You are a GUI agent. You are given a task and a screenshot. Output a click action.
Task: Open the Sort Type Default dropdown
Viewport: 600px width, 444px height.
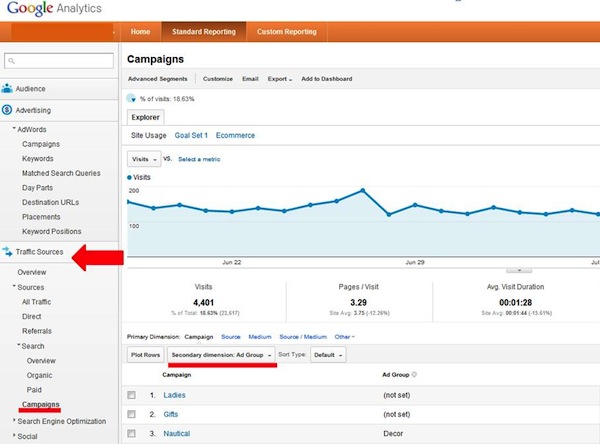[x=328, y=355]
